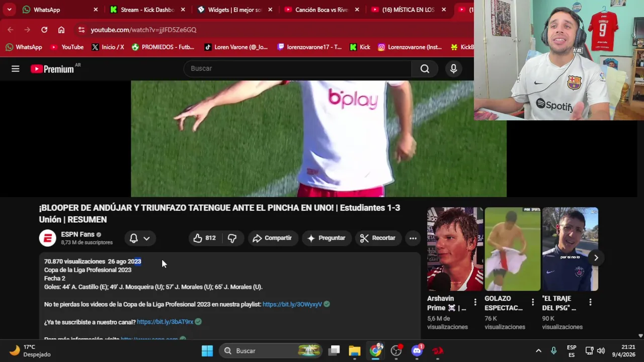Close the WhatsApp browser tab

coord(96,10)
